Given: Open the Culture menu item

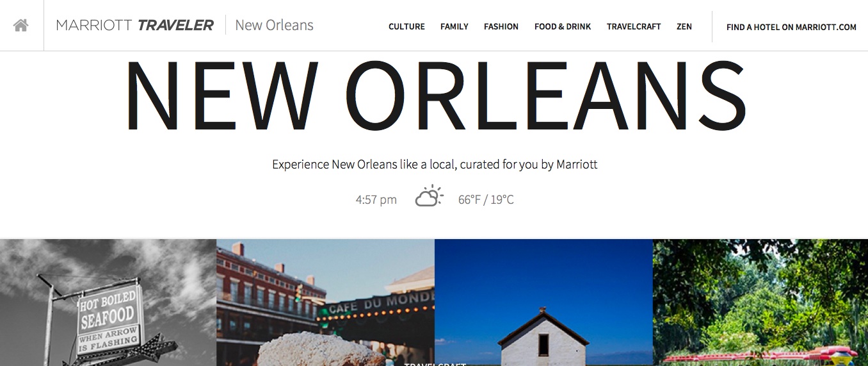Looking at the screenshot, I should (406, 27).
